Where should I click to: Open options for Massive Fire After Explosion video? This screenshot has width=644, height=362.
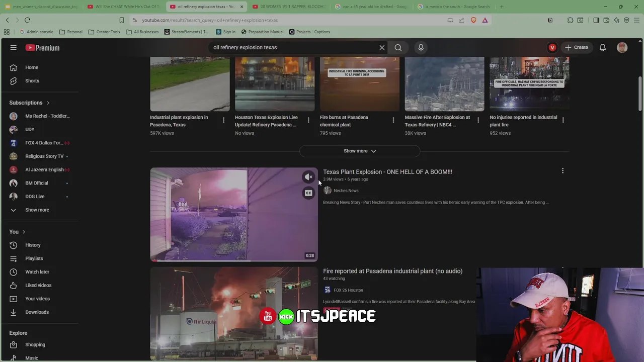pos(478,120)
